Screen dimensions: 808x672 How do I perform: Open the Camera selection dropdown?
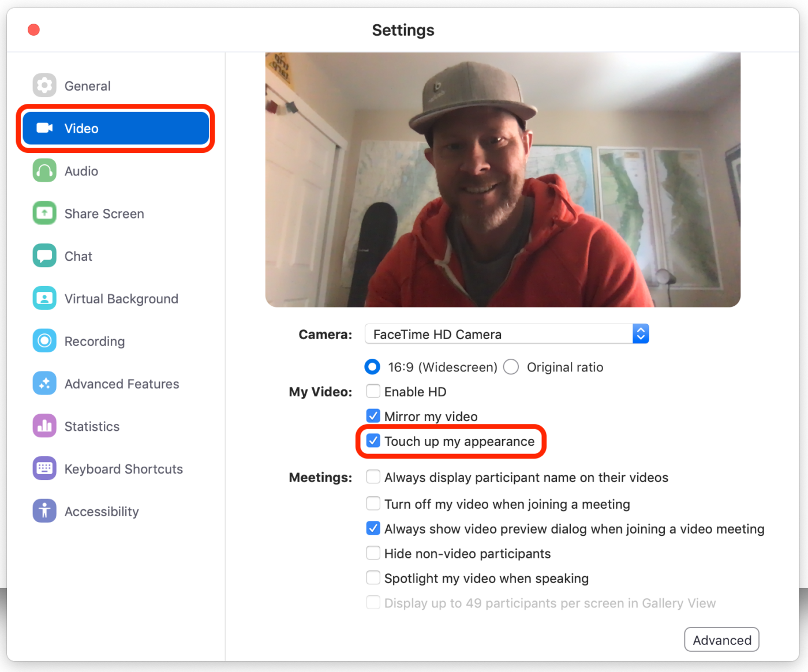[x=640, y=333]
